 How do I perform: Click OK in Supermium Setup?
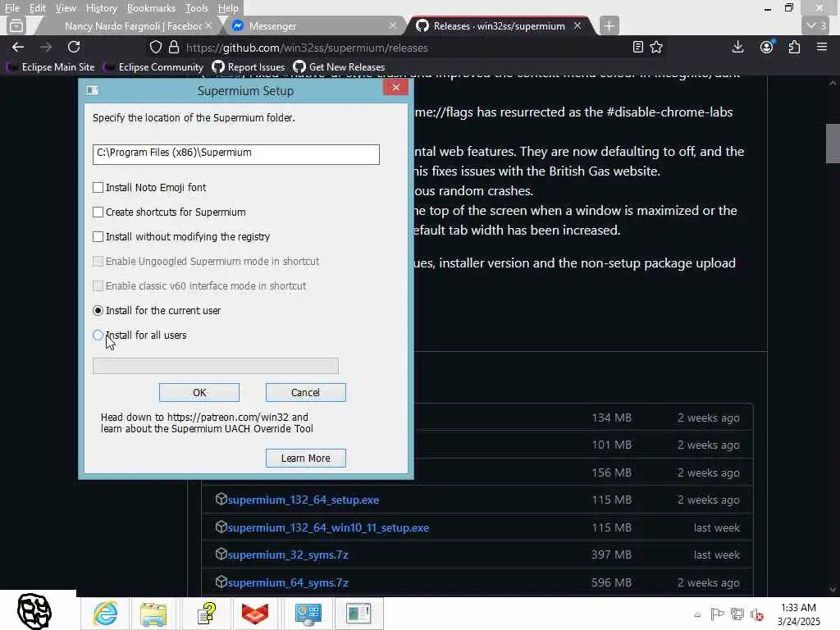(199, 393)
